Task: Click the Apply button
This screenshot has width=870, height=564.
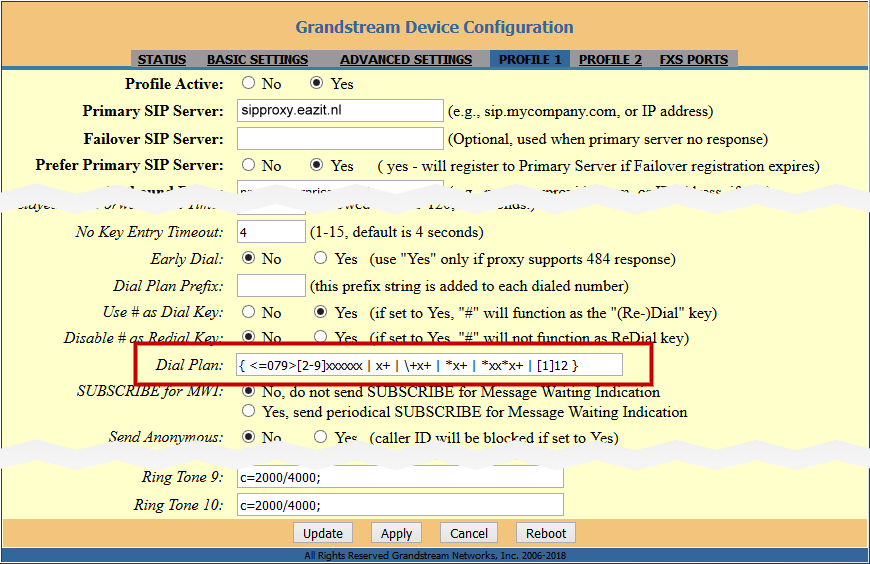Action: [396, 533]
